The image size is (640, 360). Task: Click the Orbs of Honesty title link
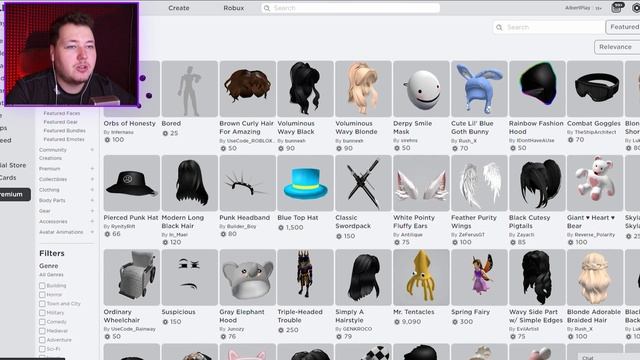[x=129, y=123]
